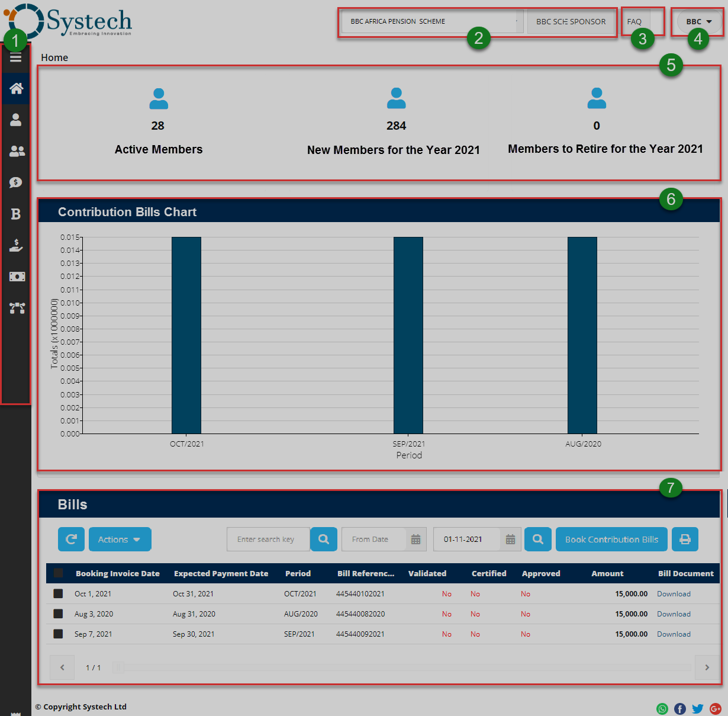Open the group members icon in sidebar
The width and height of the screenshot is (728, 716).
[x=17, y=151]
